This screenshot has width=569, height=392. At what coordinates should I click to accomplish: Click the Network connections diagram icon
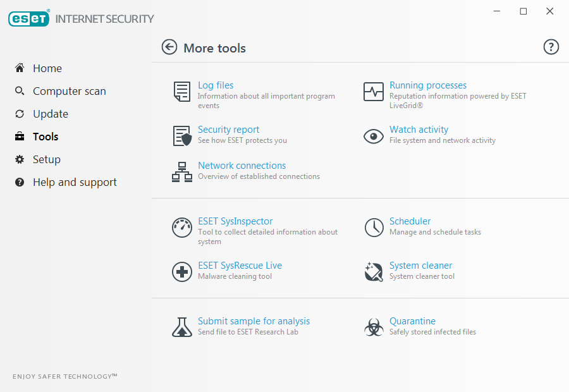point(182,172)
